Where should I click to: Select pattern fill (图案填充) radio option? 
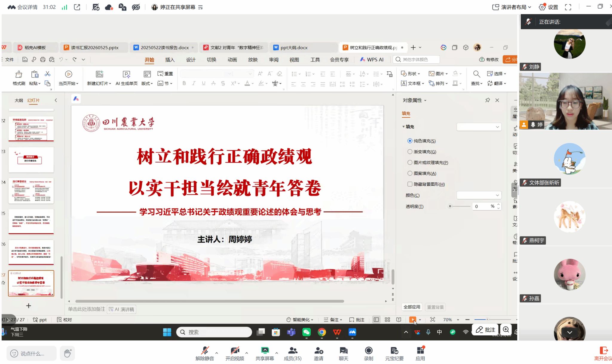(x=410, y=173)
